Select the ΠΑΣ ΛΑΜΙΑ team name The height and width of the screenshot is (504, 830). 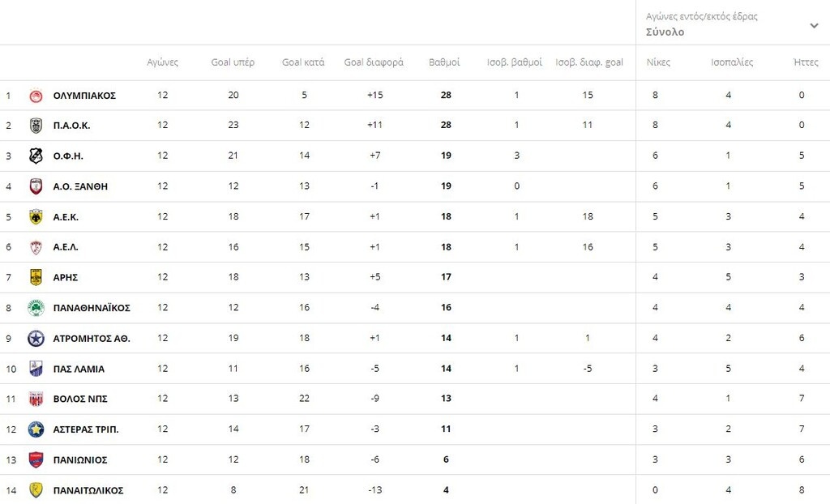coord(79,369)
